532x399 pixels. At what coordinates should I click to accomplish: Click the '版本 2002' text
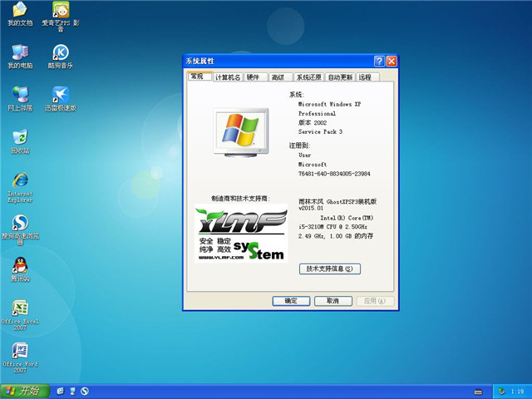point(313,122)
